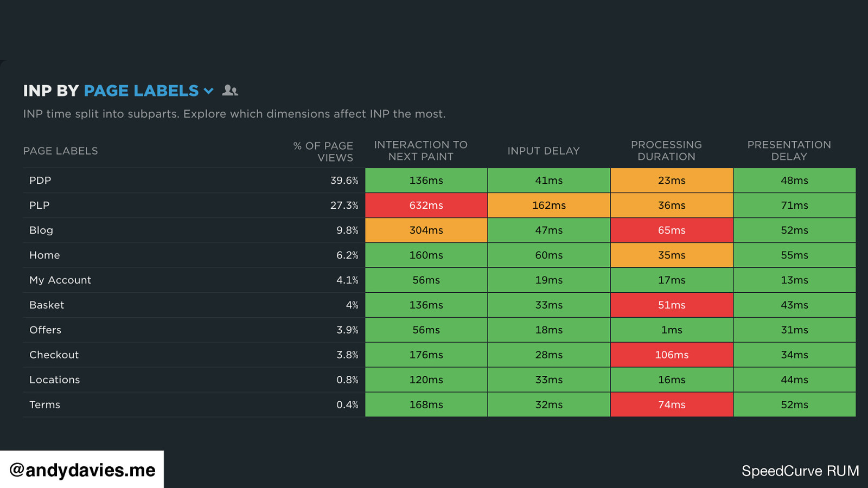Click the Interaction to Next Paint column header
The image size is (868, 488).
tap(420, 151)
